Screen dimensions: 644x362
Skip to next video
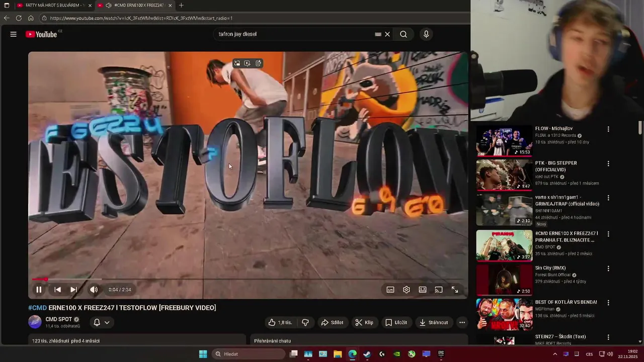(x=73, y=290)
